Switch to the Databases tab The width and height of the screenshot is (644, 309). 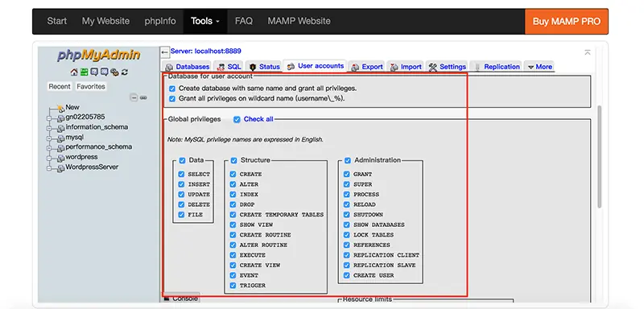pyautogui.click(x=188, y=67)
